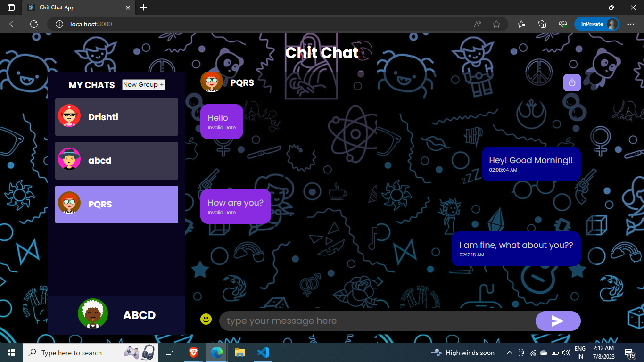Open PQRS avatar in the chat header
This screenshot has height=362, width=644.
point(212,82)
